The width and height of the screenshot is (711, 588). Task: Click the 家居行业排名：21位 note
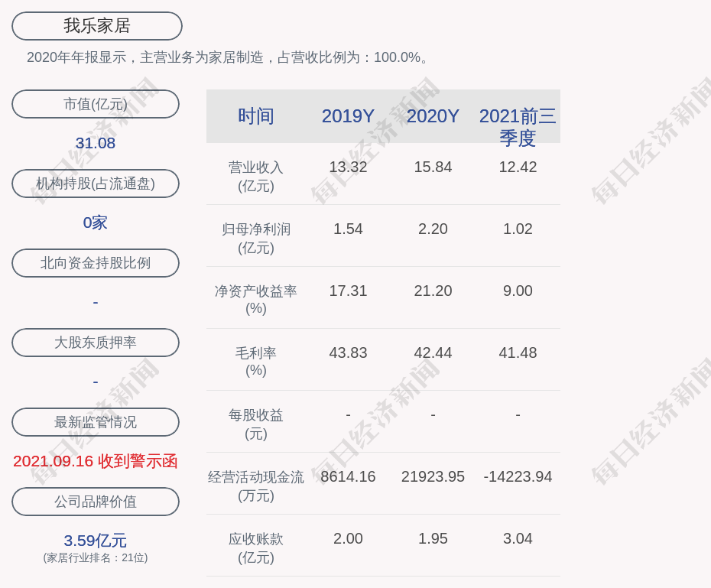point(96,557)
